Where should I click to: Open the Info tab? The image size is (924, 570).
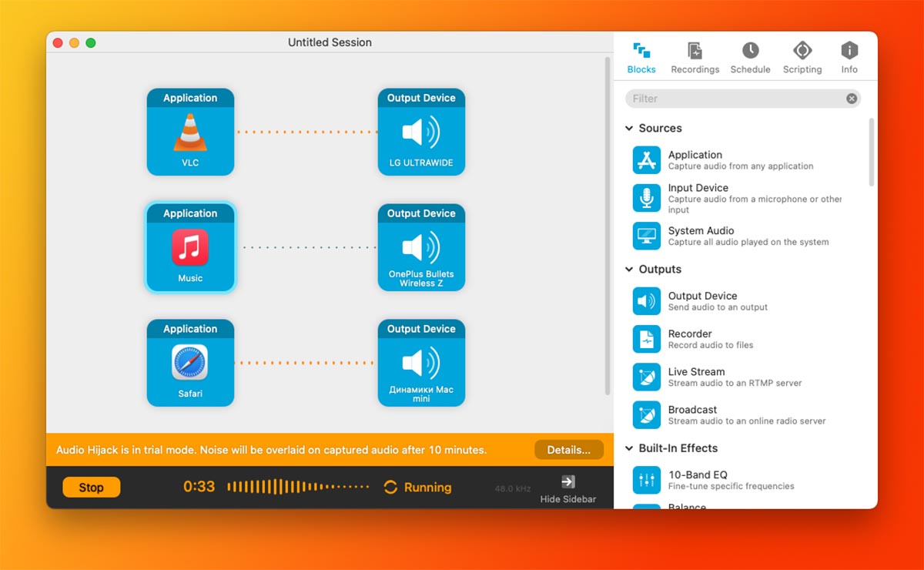click(x=849, y=58)
